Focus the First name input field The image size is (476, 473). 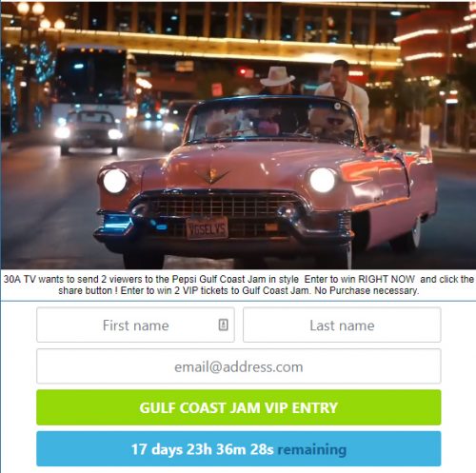point(135,325)
